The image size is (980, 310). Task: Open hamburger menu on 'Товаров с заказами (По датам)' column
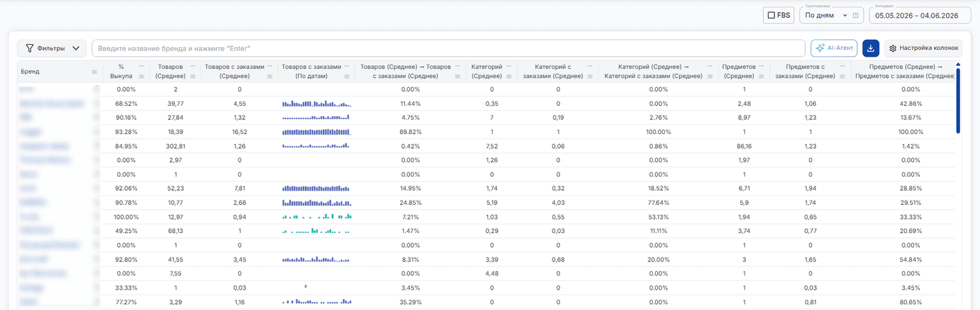[348, 76]
